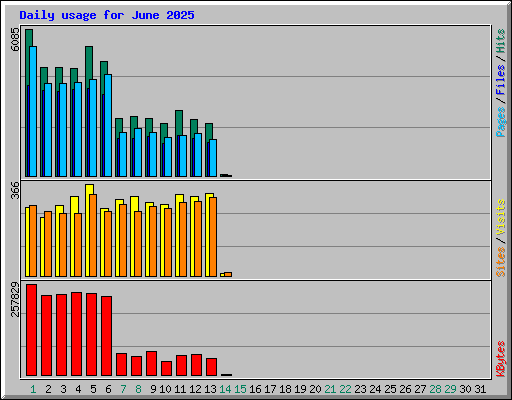Click green weekend day number 15
512x400 pixels.
[x=240, y=389]
